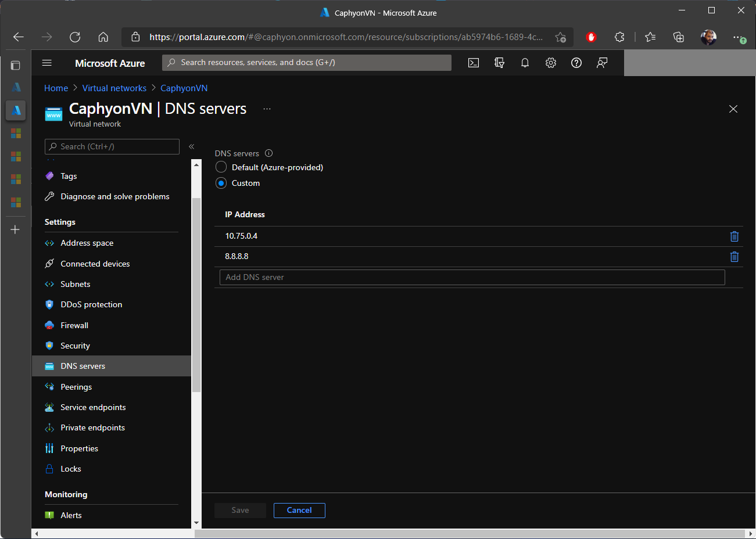Screen dimensions: 756x539
Task: Delete the 10.75.0.4 DNS server
Action: [x=734, y=236]
